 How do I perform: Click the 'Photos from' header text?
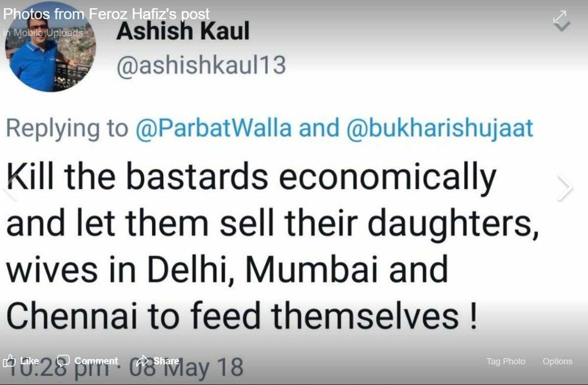44,13
